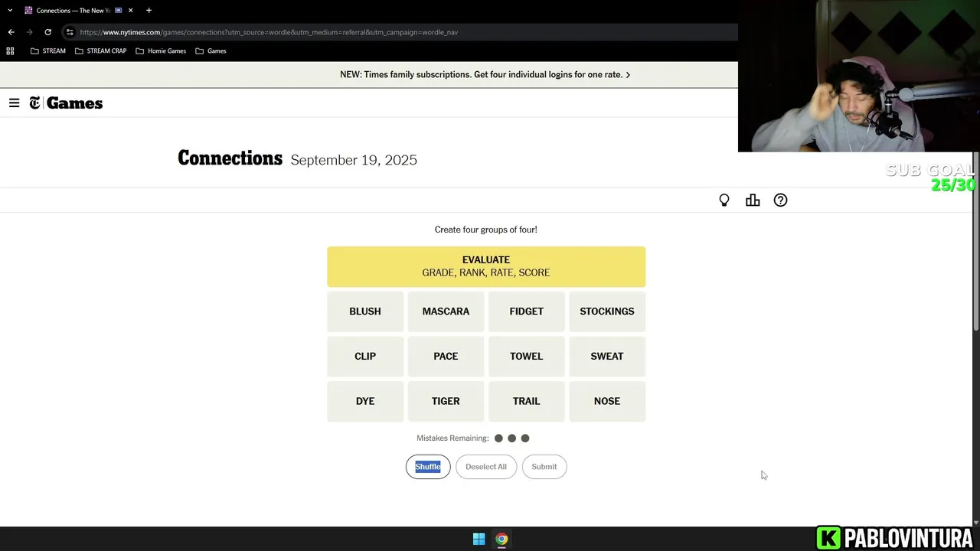Open the Chrome apps grid icon
This screenshot has height=551, width=980.
(10, 51)
